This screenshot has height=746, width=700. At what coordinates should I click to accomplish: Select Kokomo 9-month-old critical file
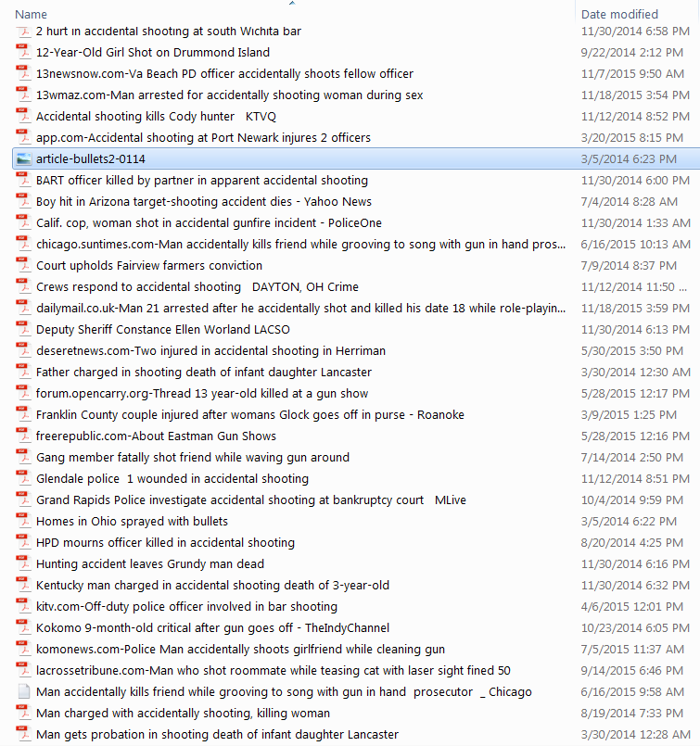point(212,628)
